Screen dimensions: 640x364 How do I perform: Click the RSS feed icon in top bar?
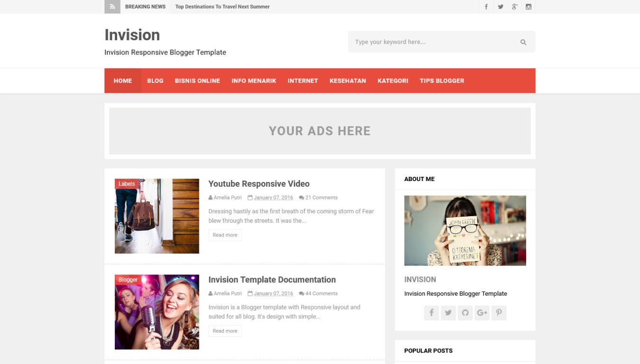click(x=112, y=7)
